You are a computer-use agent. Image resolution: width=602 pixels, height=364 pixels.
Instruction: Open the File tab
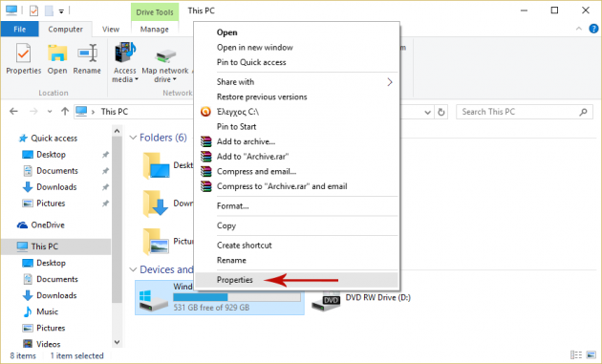(x=19, y=30)
